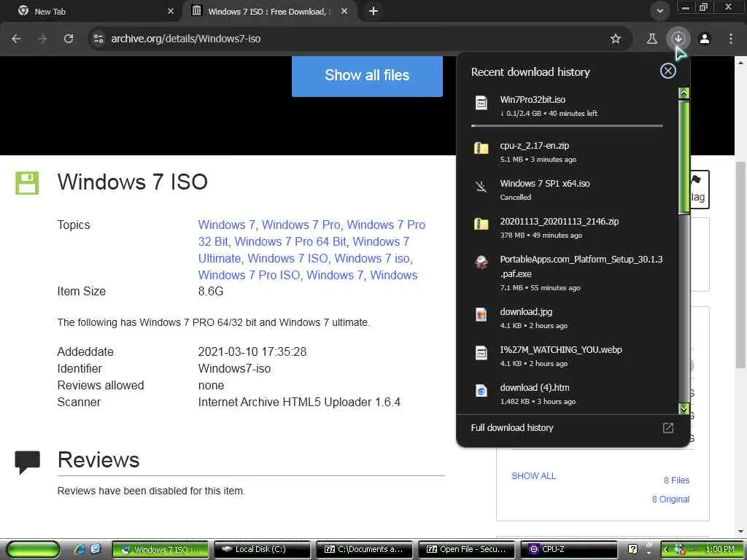This screenshot has width=747, height=560.
Task: Click the PortableApps.com Platform Setup icon
Action: [481, 262]
